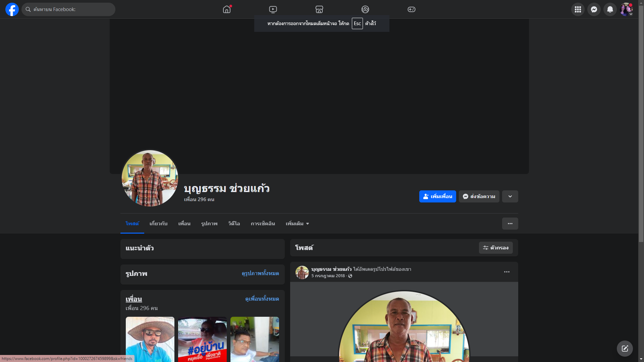Click the Facebook logo icon
This screenshot has height=362, width=644.
(12, 9)
